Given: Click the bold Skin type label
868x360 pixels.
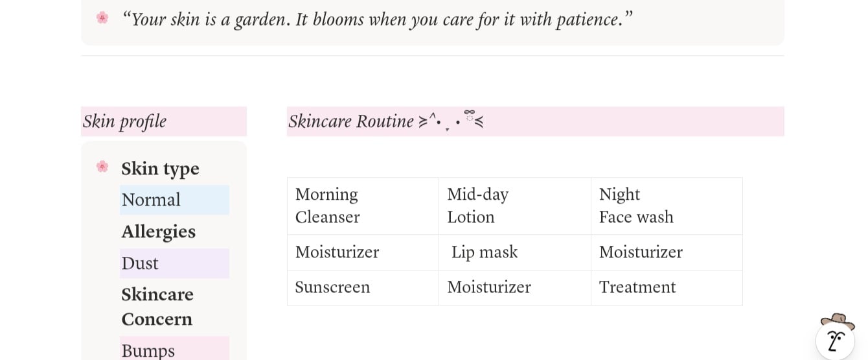Looking at the screenshot, I should pos(160,169).
